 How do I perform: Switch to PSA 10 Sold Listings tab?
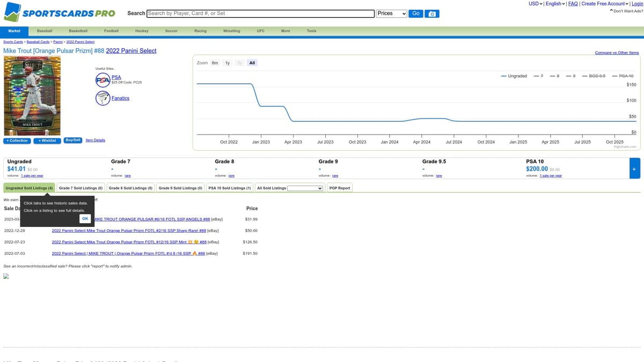tap(229, 188)
